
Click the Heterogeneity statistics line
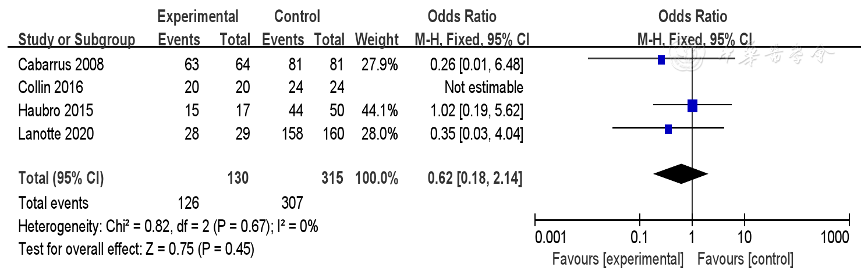click(x=168, y=226)
